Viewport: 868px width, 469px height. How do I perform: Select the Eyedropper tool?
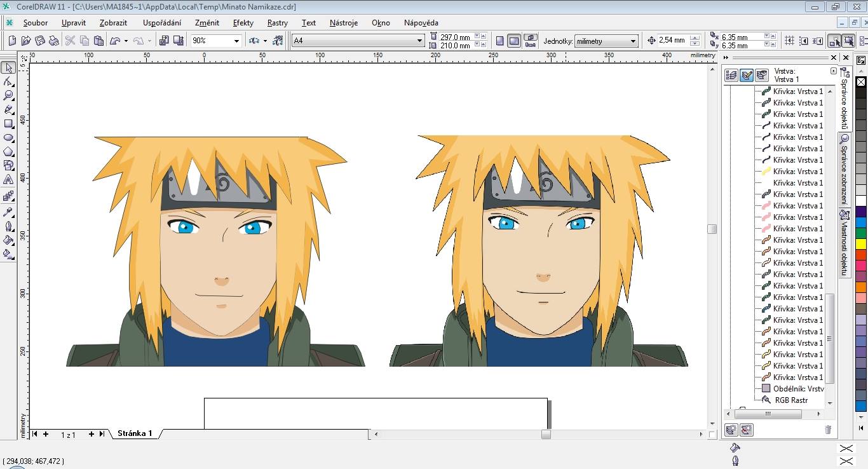click(8, 212)
